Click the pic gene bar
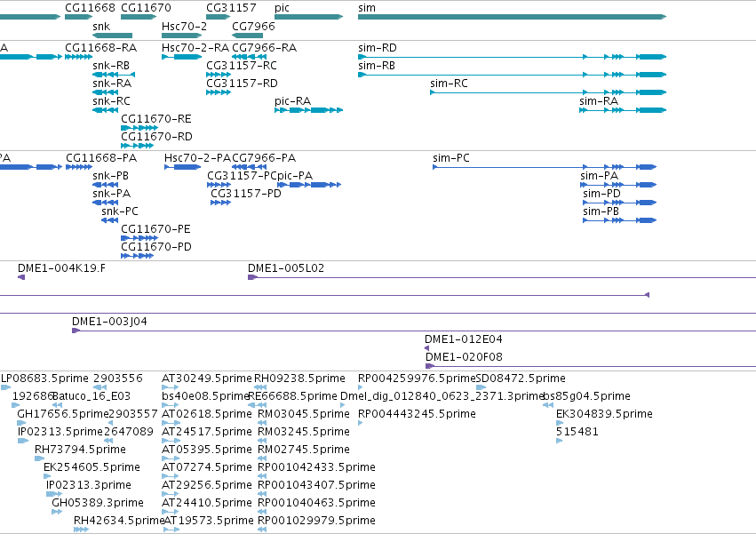Viewport: 756px width, 534px height. [x=308, y=17]
